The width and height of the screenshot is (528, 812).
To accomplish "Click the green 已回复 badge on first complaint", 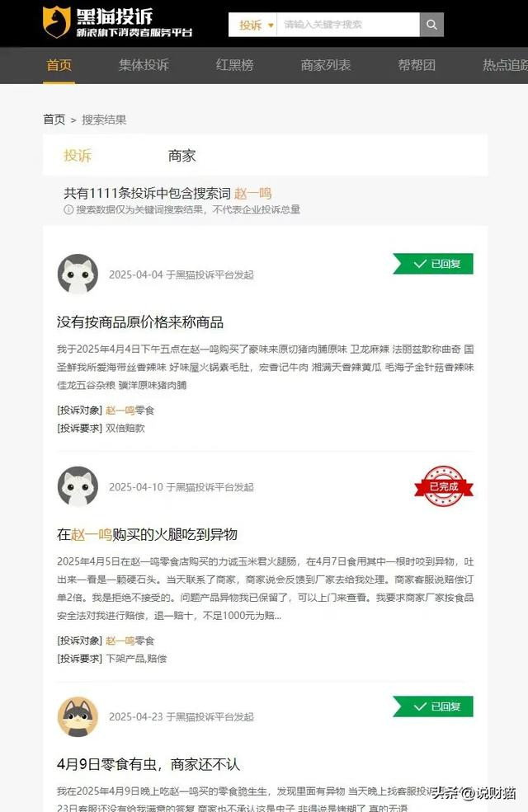I will (x=433, y=264).
